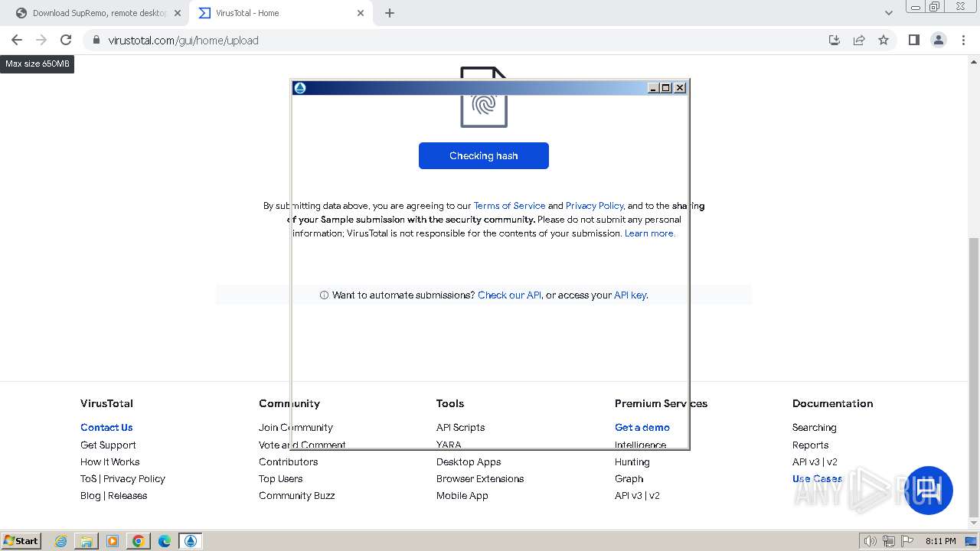Open network icon in system tray

coord(889,541)
